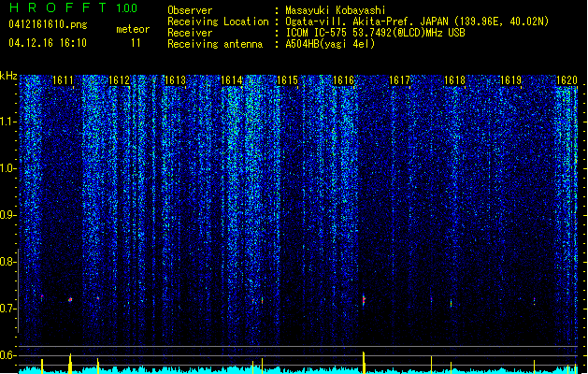Click the 'meteor' count label
The image size is (588, 374).
tap(133, 29)
